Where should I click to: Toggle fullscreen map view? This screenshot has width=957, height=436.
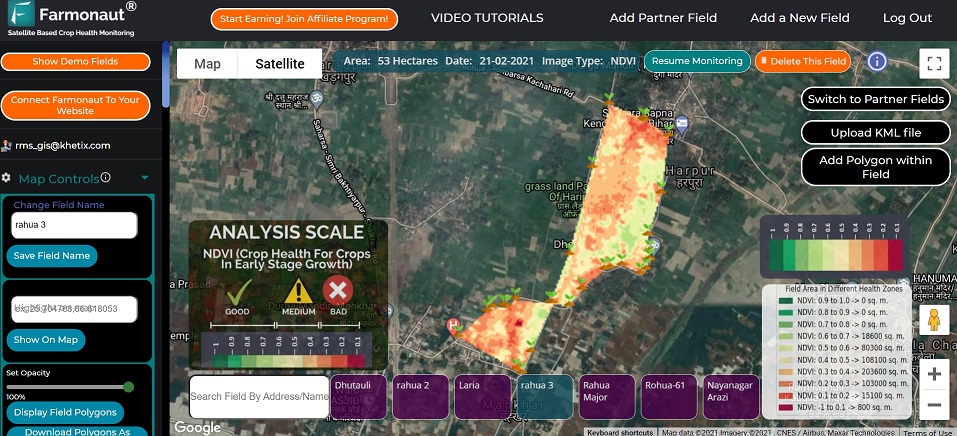pyautogui.click(x=934, y=63)
